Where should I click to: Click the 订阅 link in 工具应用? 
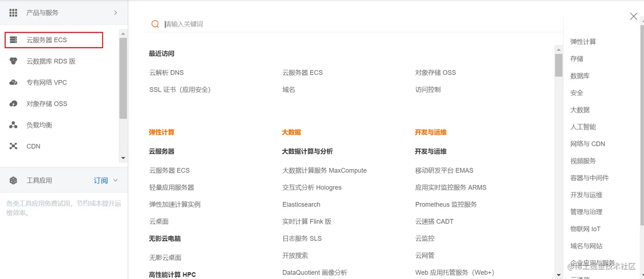101,181
